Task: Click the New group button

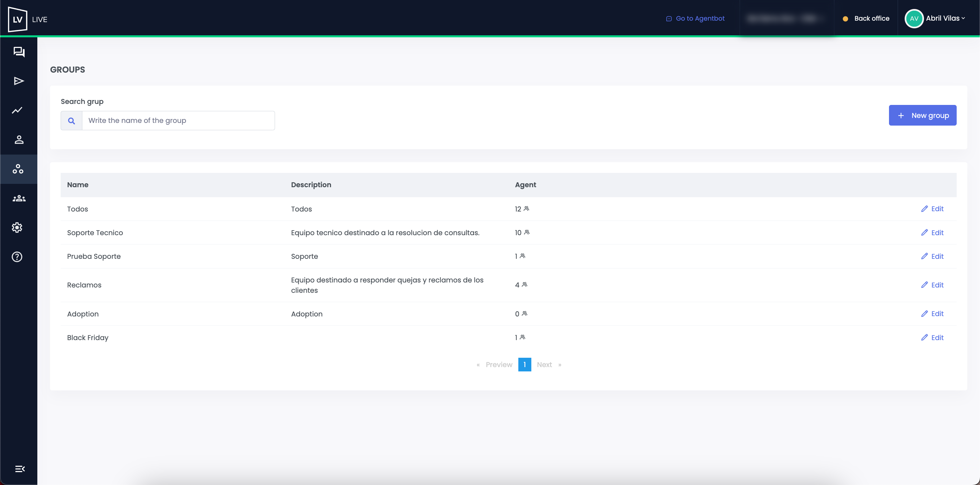Action: [x=922, y=115]
